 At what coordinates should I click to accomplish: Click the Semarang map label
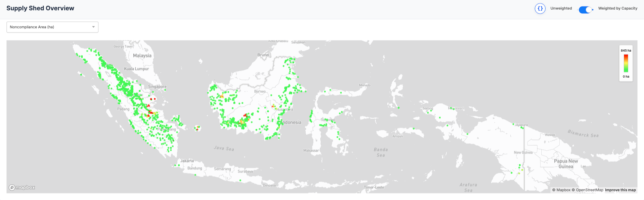pos(222,169)
